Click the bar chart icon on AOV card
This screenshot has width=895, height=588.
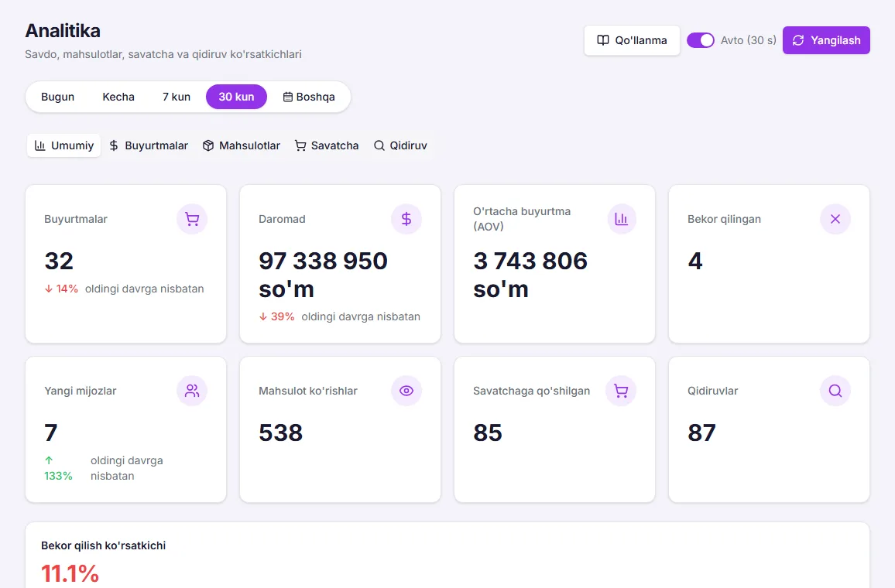[621, 219]
